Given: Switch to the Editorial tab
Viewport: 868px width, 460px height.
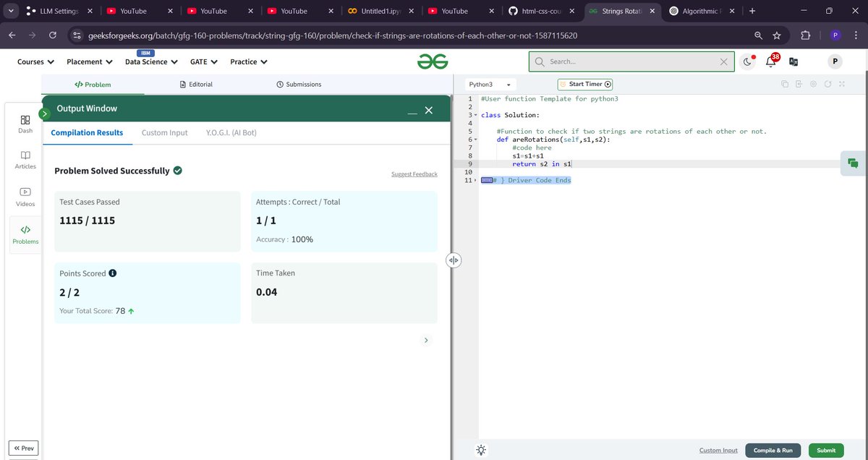Looking at the screenshot, I should pyautogui.click(x=195, y=85).
